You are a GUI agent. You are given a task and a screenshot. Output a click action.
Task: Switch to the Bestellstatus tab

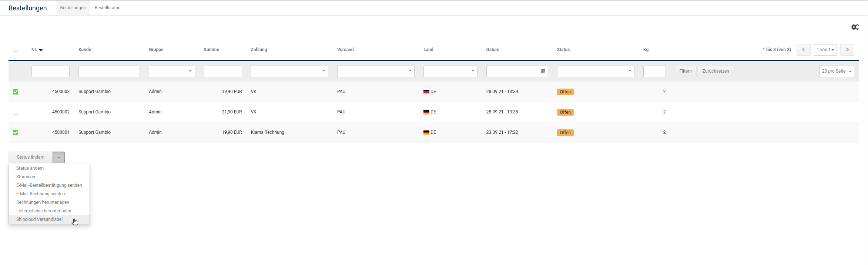(x=107, y=8)
